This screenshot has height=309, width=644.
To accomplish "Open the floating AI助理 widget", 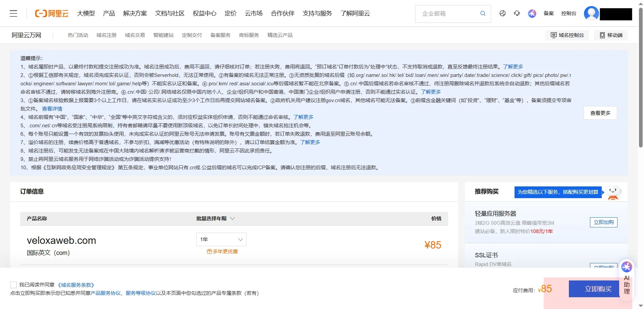I will (x=627, y=277).
